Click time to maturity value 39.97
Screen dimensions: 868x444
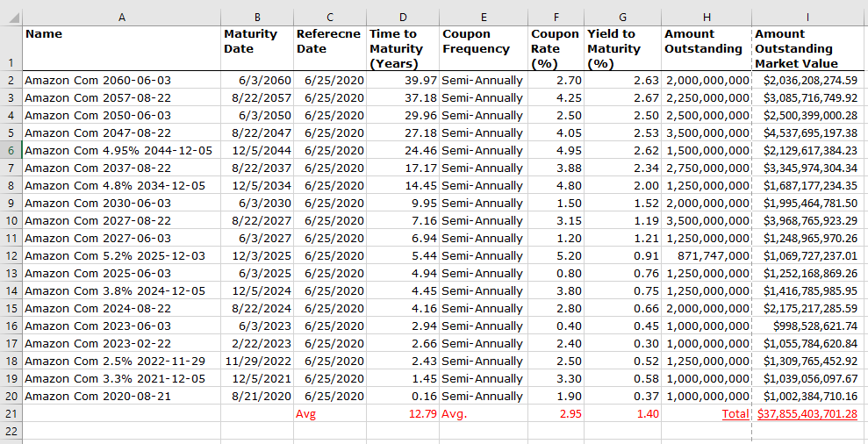click(403, 80)
